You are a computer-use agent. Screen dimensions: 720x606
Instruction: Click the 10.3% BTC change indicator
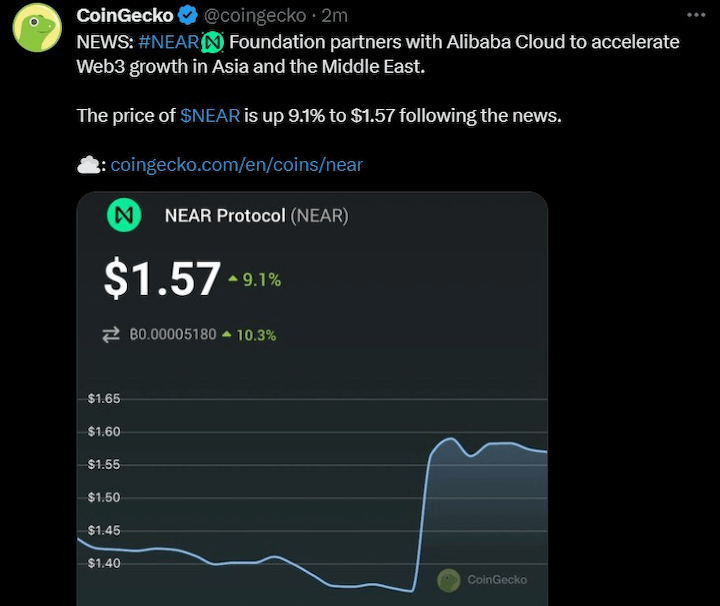click(x=249, y=335)
